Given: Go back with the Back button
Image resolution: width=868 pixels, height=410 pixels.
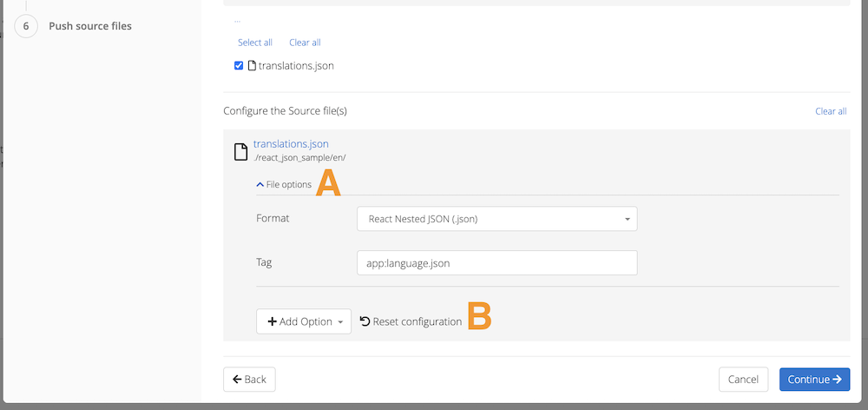Looking at the screenshot, I should pos(249,380).
